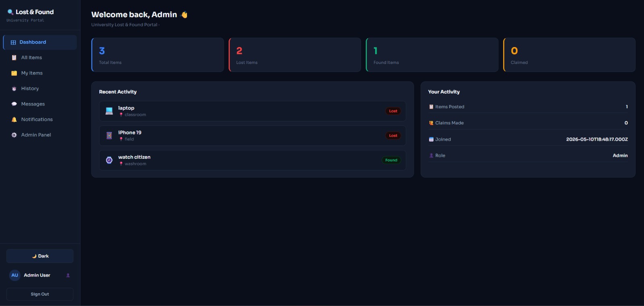Screen dimensions: 644x306
Task: Open the iPhone 19 activity entry
Action: click(x=252, y=136)
